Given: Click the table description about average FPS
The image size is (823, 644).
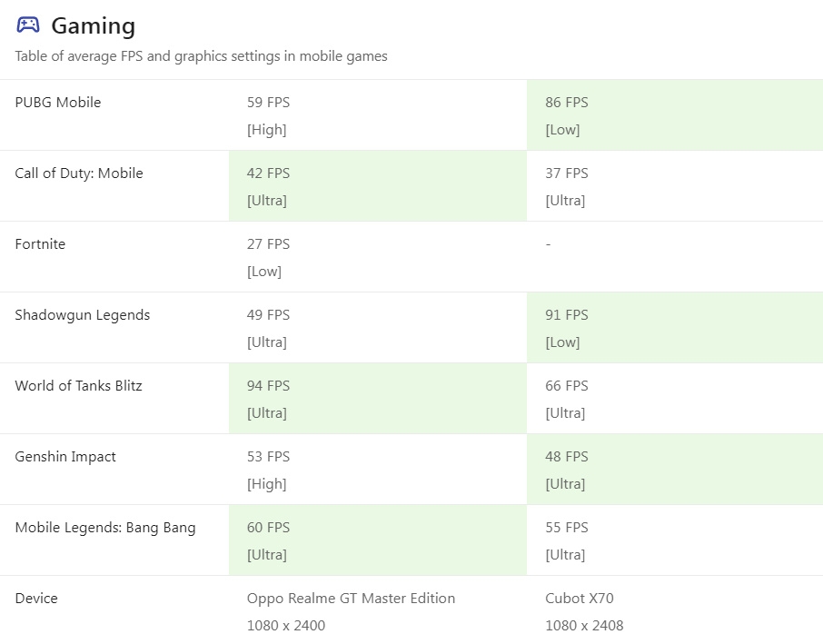Looking at the screenshot, I should (201, 56).
